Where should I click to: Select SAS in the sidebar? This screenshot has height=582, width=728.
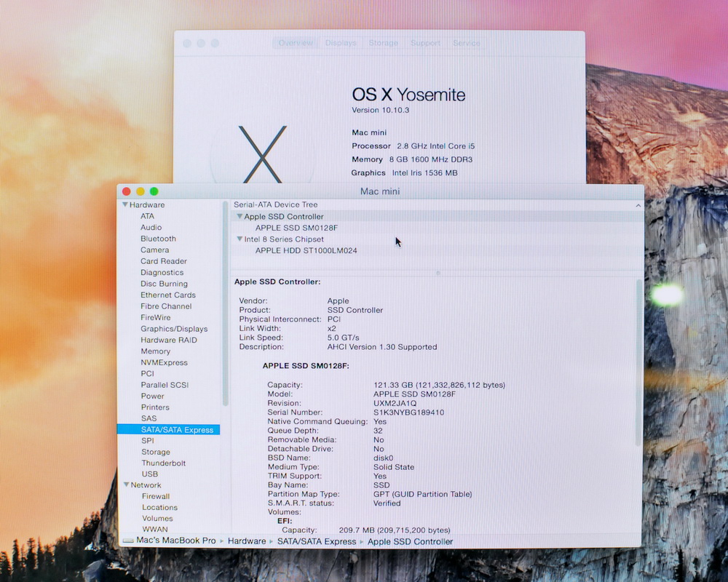coord(149,418)
